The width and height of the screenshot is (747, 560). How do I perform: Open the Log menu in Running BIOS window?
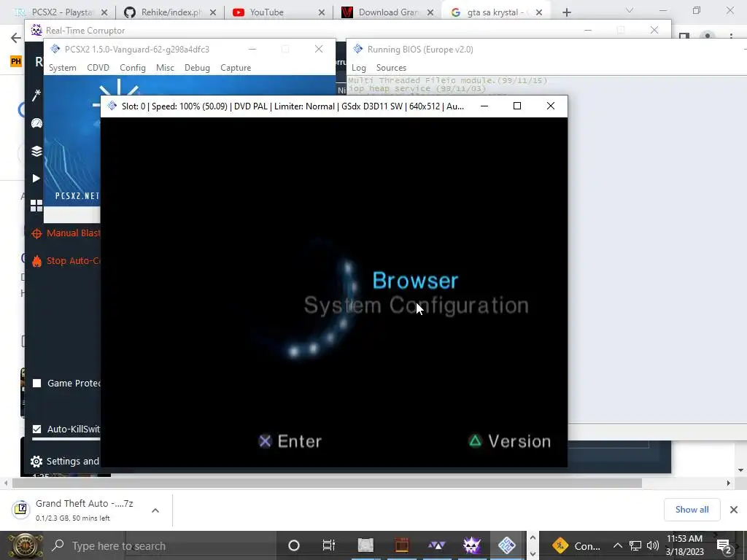click(x=359, y=68)
